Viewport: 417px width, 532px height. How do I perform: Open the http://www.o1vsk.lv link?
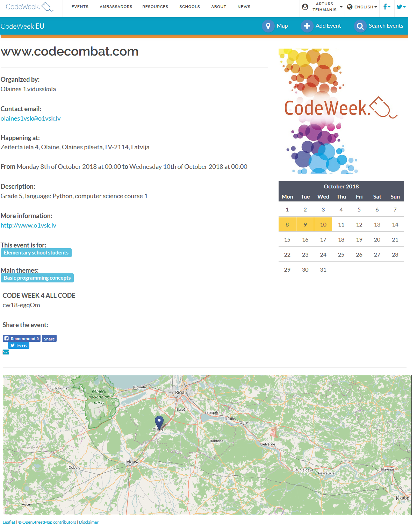tap(28, 225)
